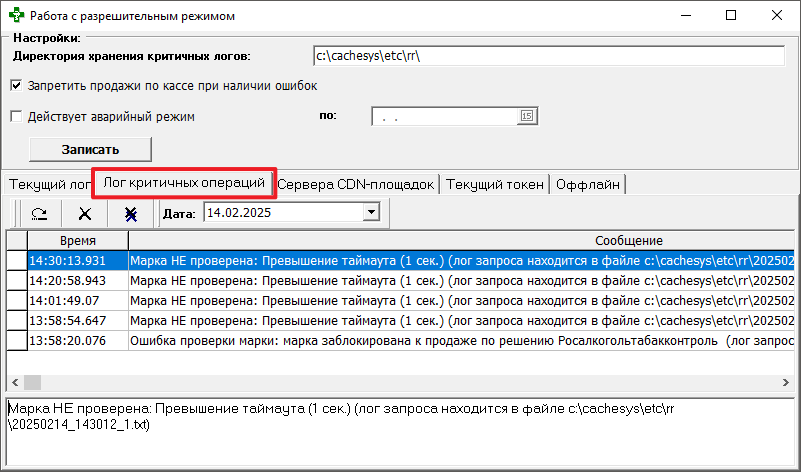Viewport: 801px width, 472px height.
Task: Switch to 'Текущий лог' tab
Action: [x=48, y=184]
